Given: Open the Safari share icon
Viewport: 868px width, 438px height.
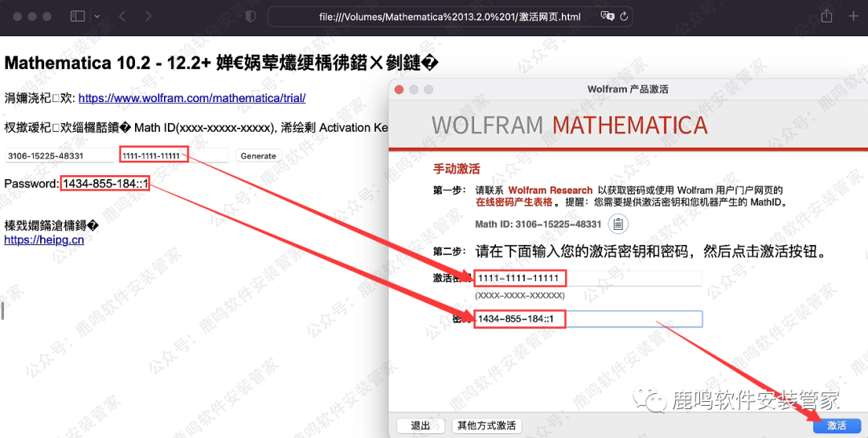Looking at the screenshot, I should pos(826,16).
